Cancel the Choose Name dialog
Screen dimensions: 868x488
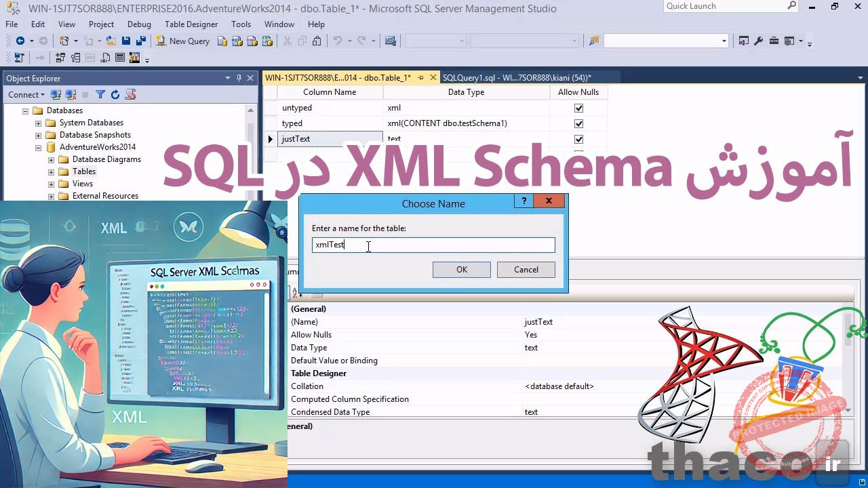click(x=526, y=269)
